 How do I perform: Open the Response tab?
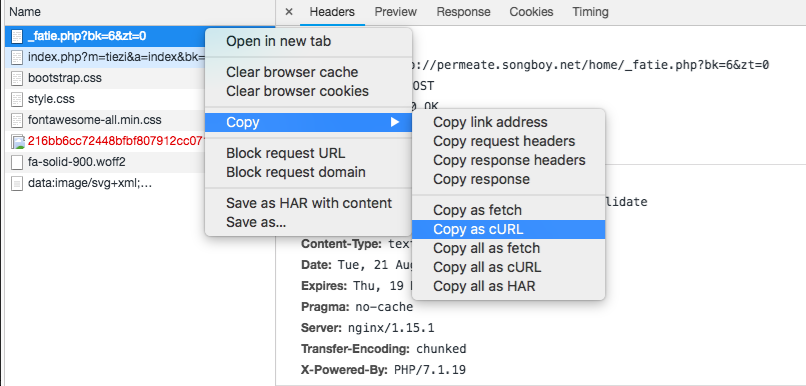[463, 12]
